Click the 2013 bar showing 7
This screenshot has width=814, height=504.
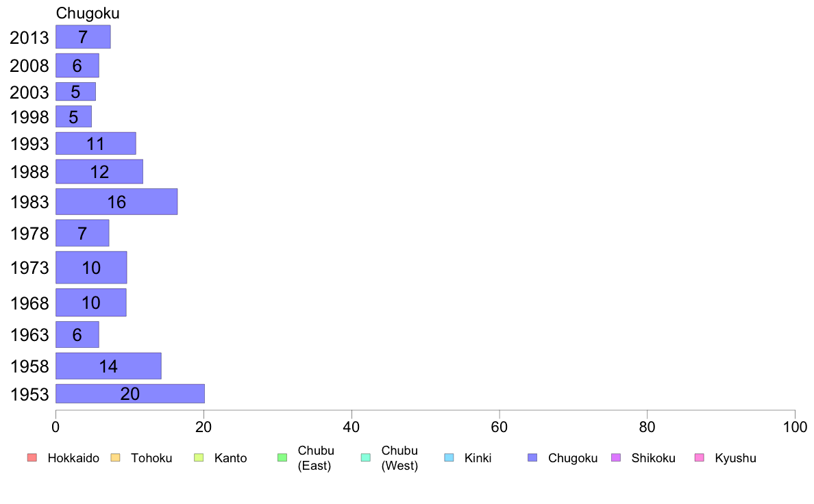click(x=83, y=37)
